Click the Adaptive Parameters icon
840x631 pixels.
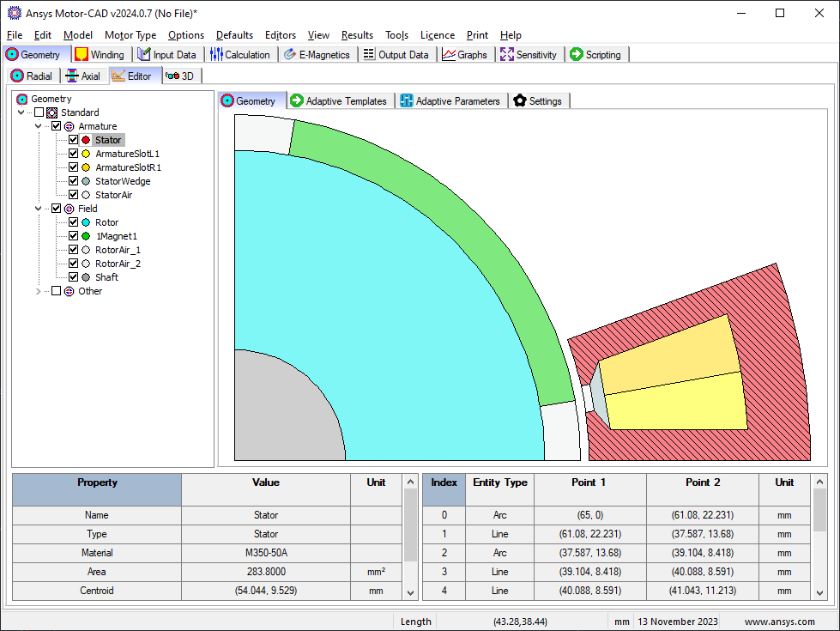(407, 100)
